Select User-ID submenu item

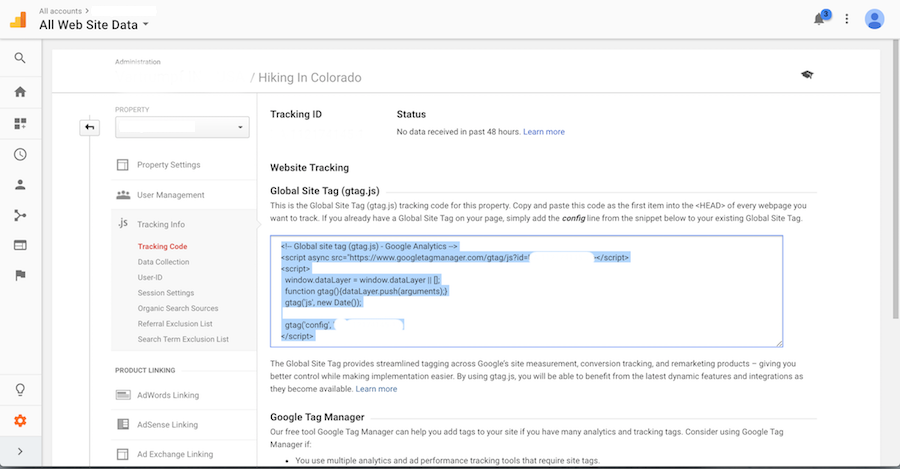coord(150,277)
